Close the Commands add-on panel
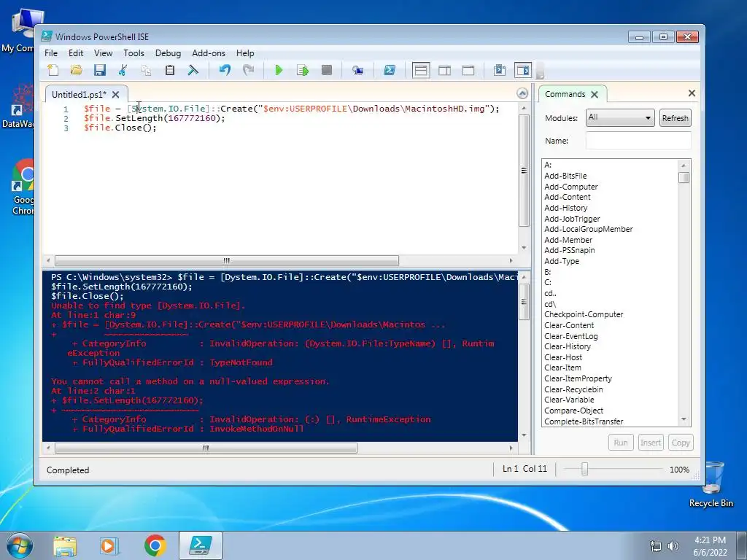The image size is (747, 560). tap(692, 93)
